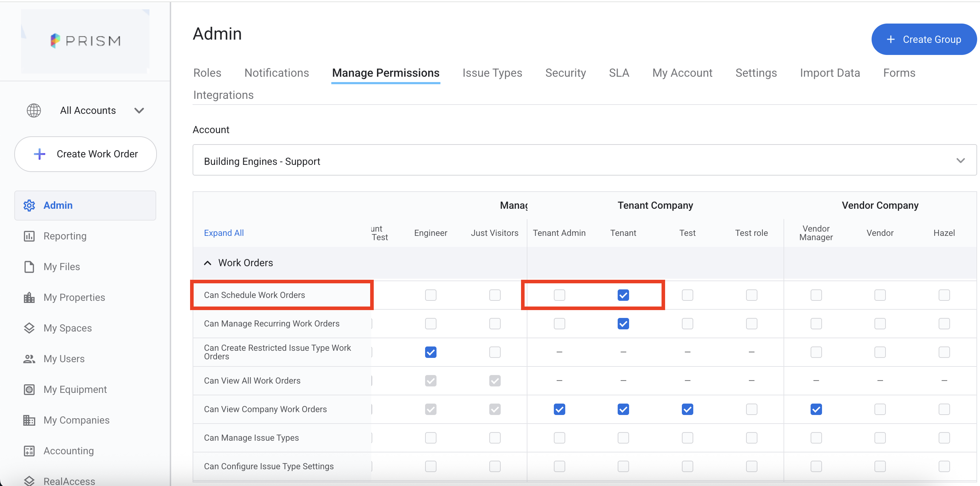Click the My Files document icon
This screenshot has height=486, width=980.
point(29,267)
